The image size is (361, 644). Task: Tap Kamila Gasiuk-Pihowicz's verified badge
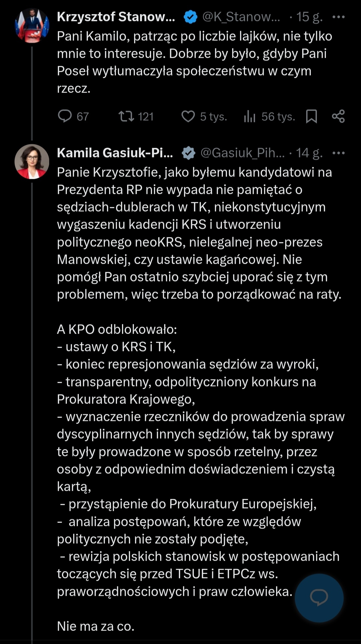tap(189, 153)
